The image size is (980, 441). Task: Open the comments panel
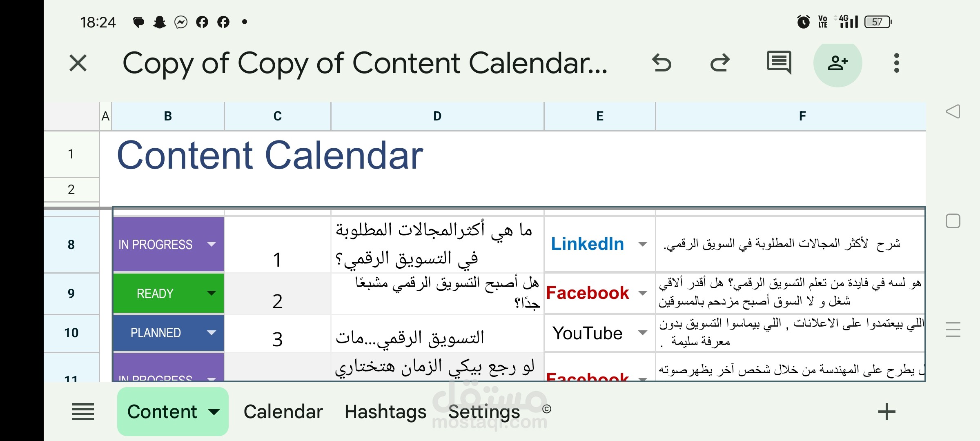779,63
